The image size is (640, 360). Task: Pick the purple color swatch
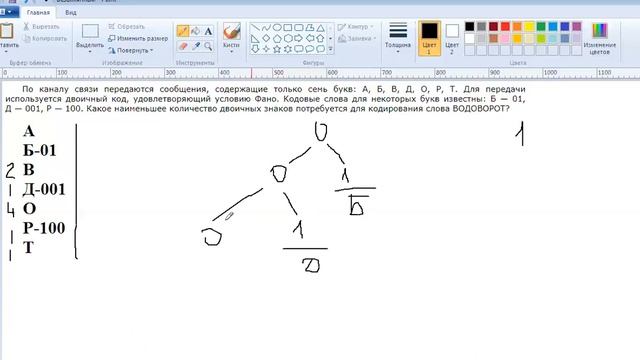(x=576, y=27)
